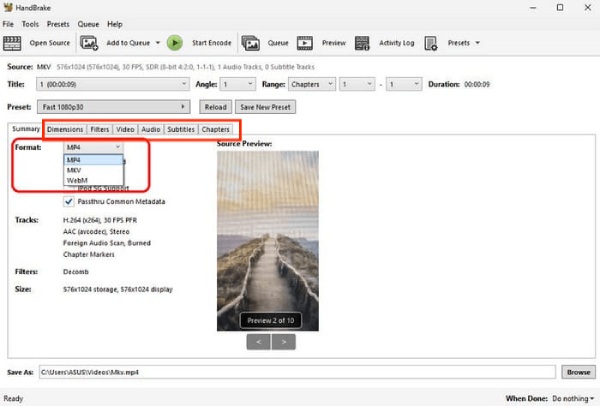Open the Queue via its toolbar icon

pos(251,43)
